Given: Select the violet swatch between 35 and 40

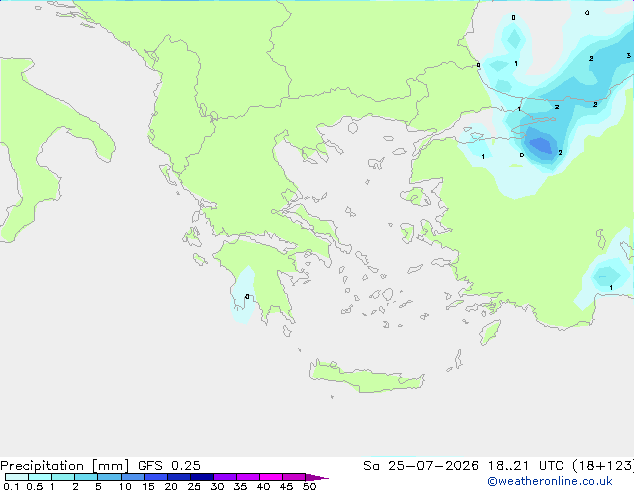Looking at the screenshot, I should click(248, 477).
